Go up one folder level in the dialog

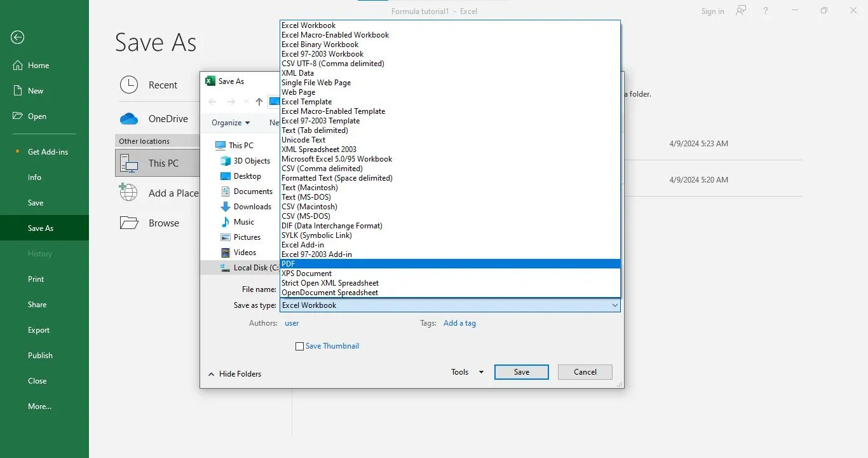click(x=259, y=101)
